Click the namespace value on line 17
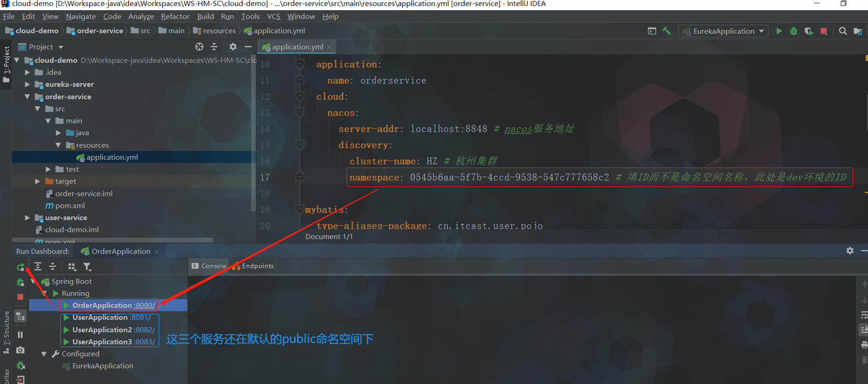This screenshot has width=868, height=384. click(509, 177)
